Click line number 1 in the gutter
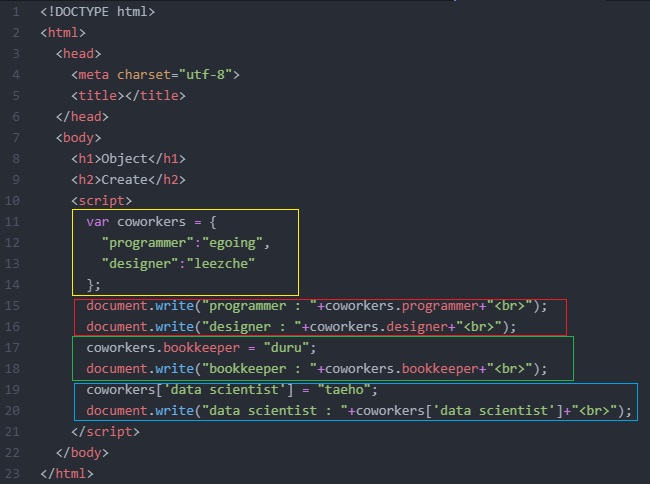The width and height of the screenshot is (650, 484). click(16, 12)
